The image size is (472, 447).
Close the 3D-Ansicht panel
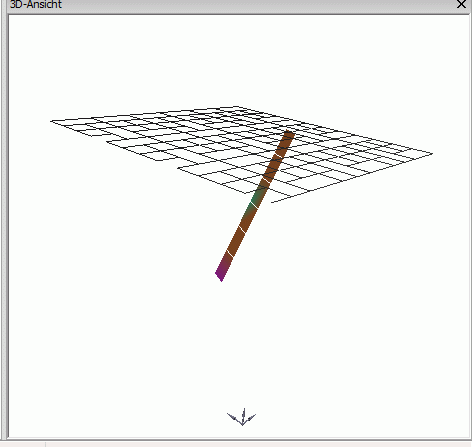click(462, 4)
